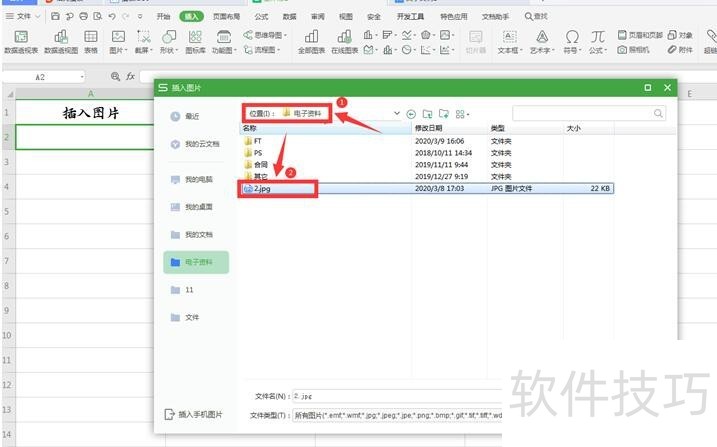Click the 思维导图 mind map button
717x447 pixels.
(265, 35)
